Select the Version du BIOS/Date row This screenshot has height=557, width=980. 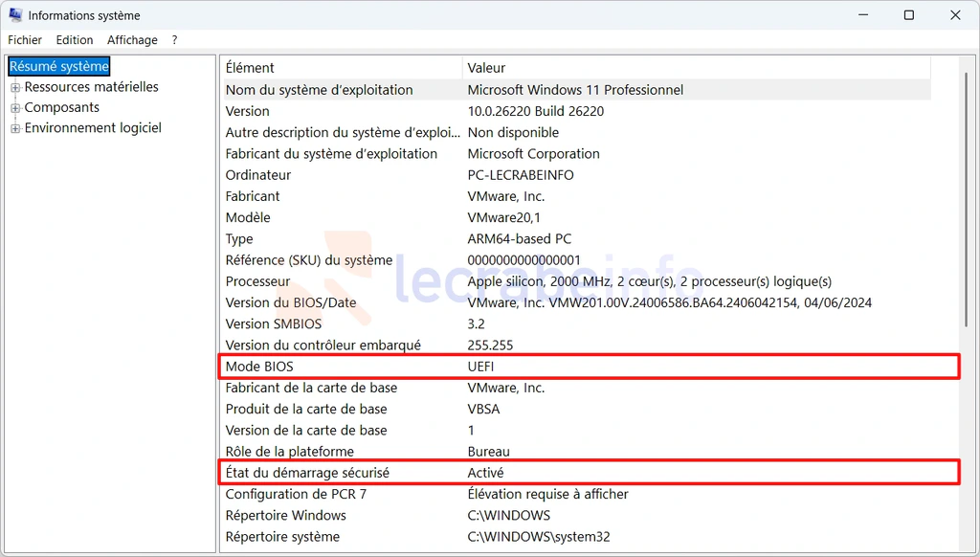click(x=291, y=302)
